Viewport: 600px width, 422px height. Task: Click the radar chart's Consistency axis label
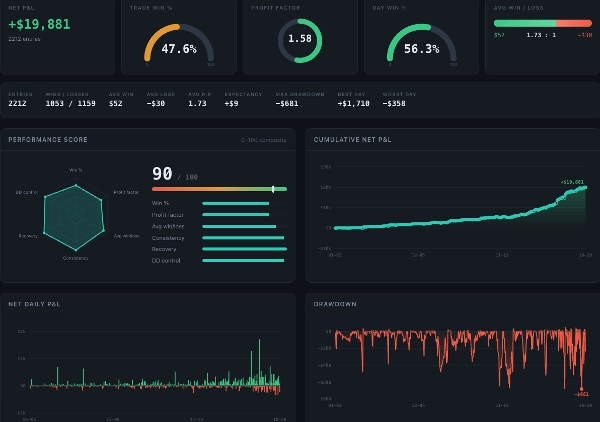[x=76, y=258]
